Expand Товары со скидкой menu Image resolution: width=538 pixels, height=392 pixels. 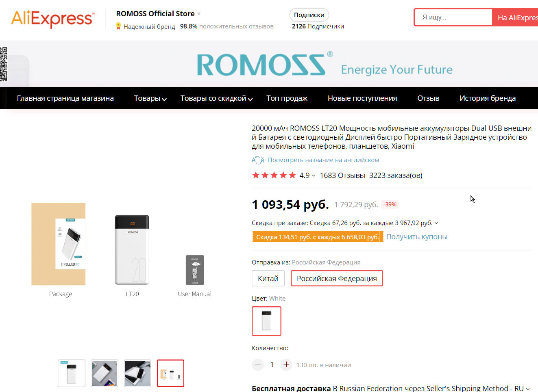[x=217, y=98]
